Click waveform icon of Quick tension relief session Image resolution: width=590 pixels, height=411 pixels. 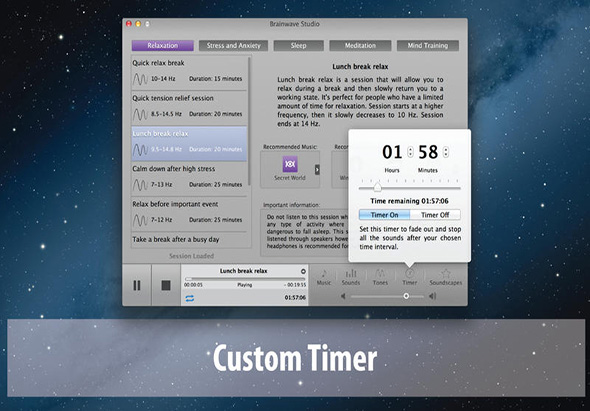click(140, 114)
